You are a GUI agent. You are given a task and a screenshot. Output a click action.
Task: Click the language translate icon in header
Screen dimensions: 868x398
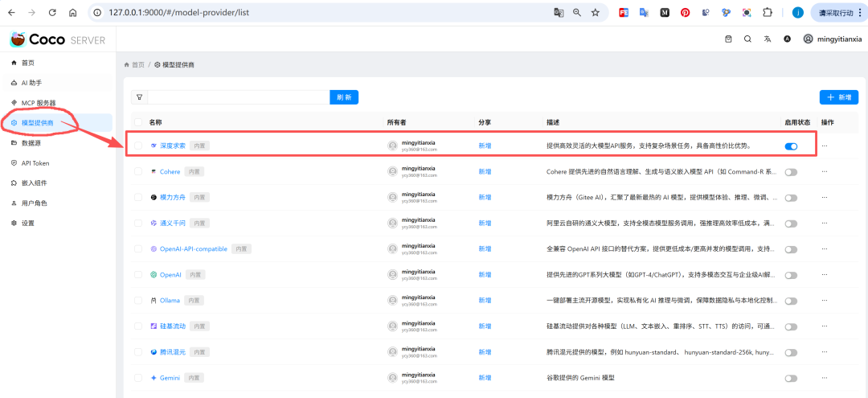pyautogui.click(x=768, y=39)
